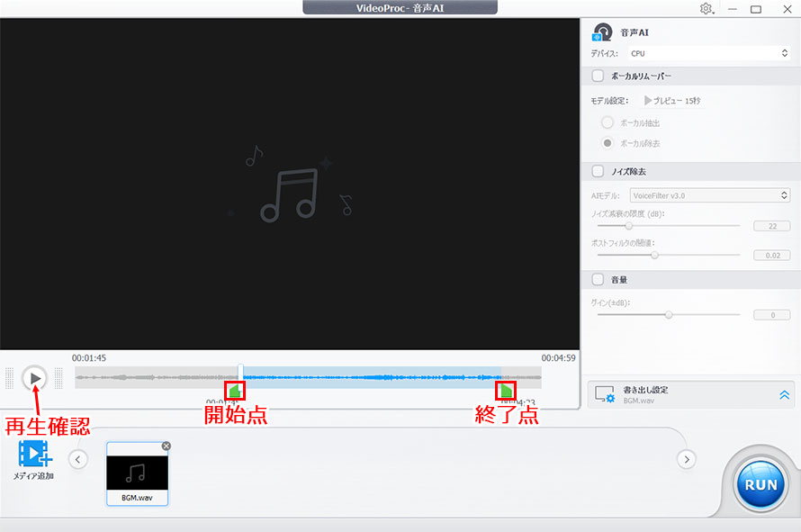Click the 書き出し設定 label

[x=645, y=390]
